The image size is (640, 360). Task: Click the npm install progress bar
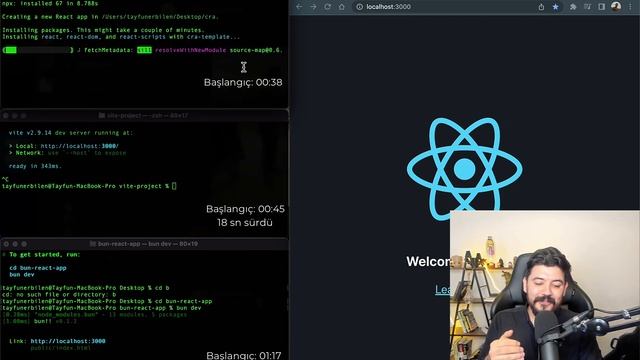[x=38, y=50]
